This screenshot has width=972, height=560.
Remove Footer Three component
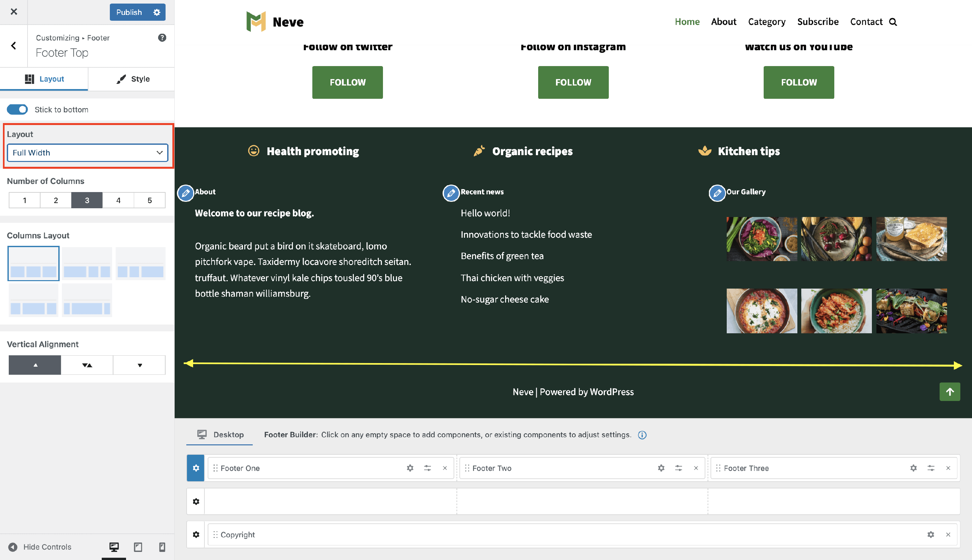(948, 468)
